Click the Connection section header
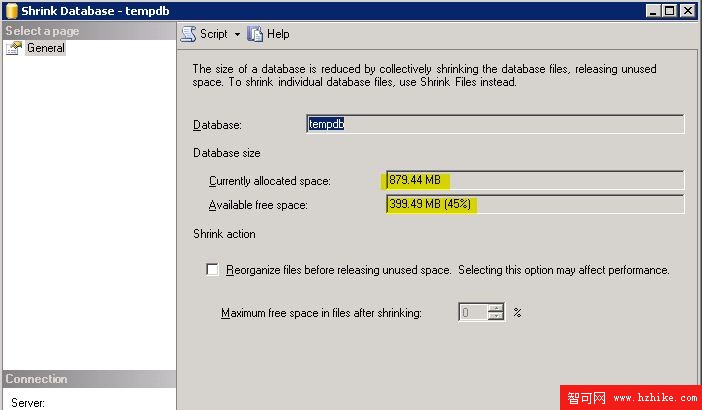 point(89,379)
